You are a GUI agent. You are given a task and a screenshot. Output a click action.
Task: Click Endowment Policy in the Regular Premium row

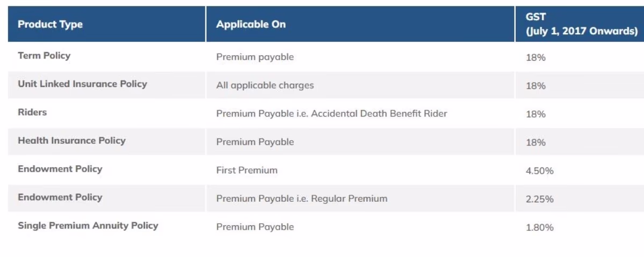click(x=60, y=197)
